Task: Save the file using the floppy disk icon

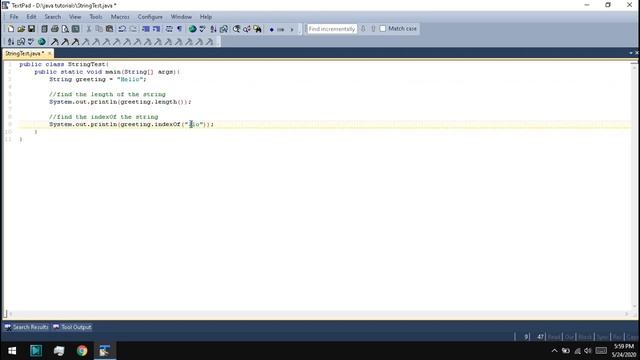Action: pyautogui.click(x=31, y=29)
